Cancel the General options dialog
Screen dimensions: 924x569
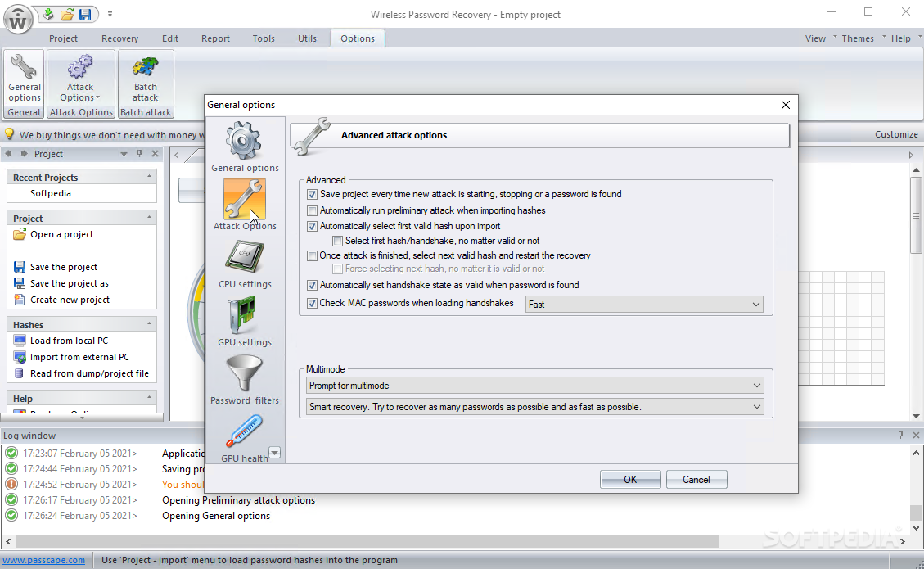coord(696,480)
